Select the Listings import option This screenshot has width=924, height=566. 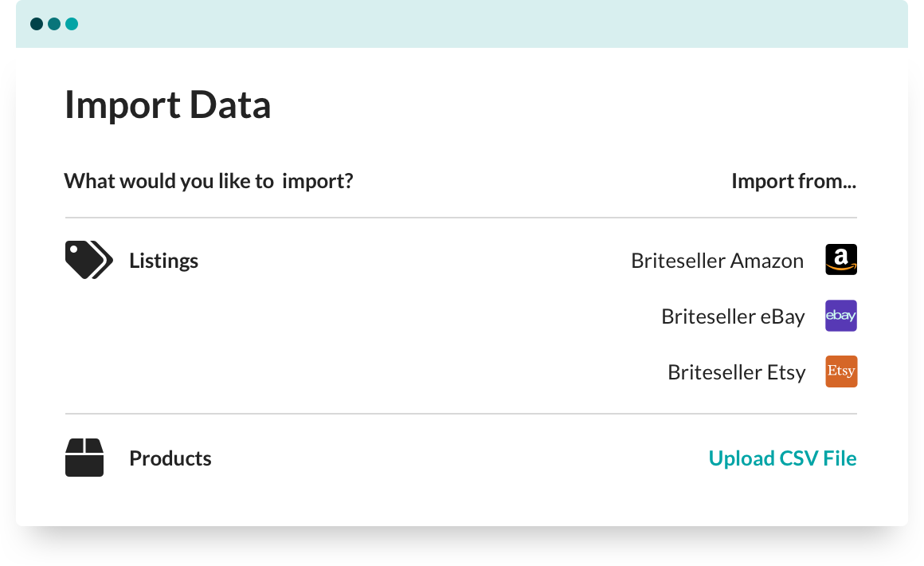[163, 261]
